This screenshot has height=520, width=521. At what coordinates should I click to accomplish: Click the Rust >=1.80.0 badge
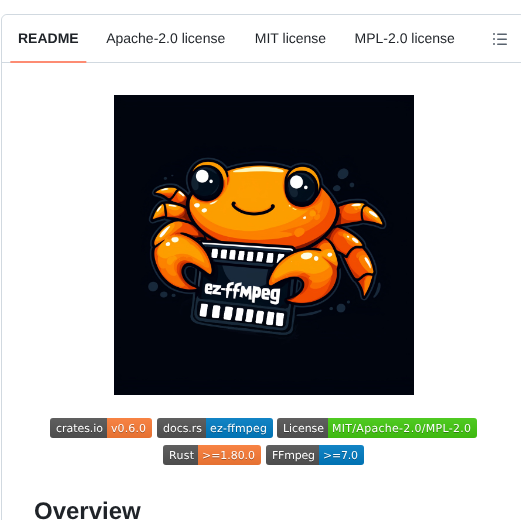click(x=212, y=455)
